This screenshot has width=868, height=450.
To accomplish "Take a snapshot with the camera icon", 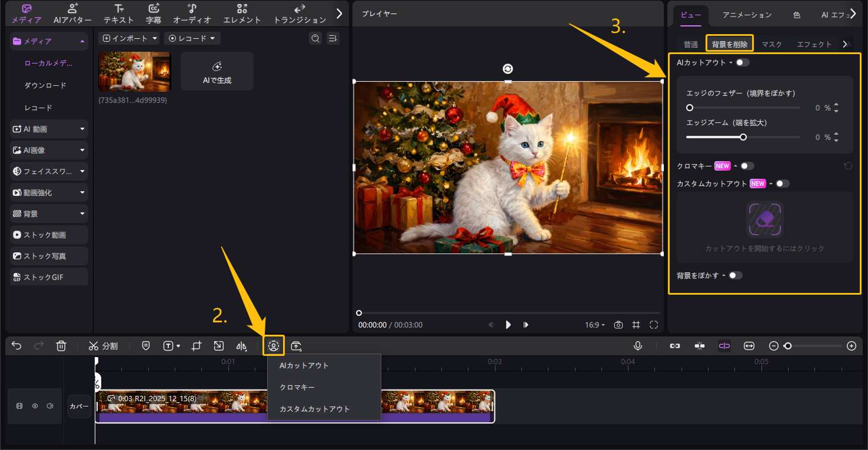I will tap(618, 325).
